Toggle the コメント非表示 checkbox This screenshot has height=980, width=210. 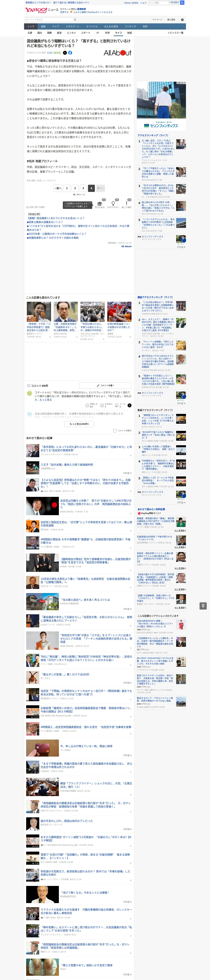click(x=115, y=431)
